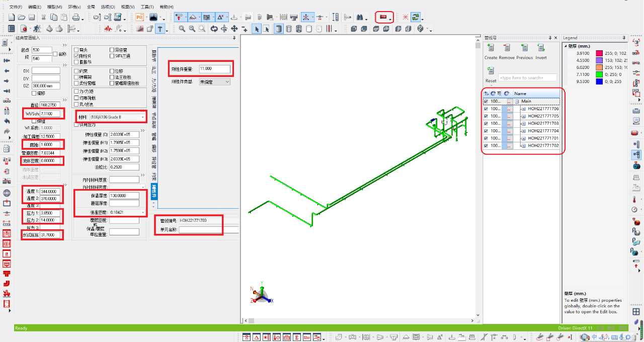Expand the HOH221771702 tree node
The image size is (644, 342).
pos(523,145)
